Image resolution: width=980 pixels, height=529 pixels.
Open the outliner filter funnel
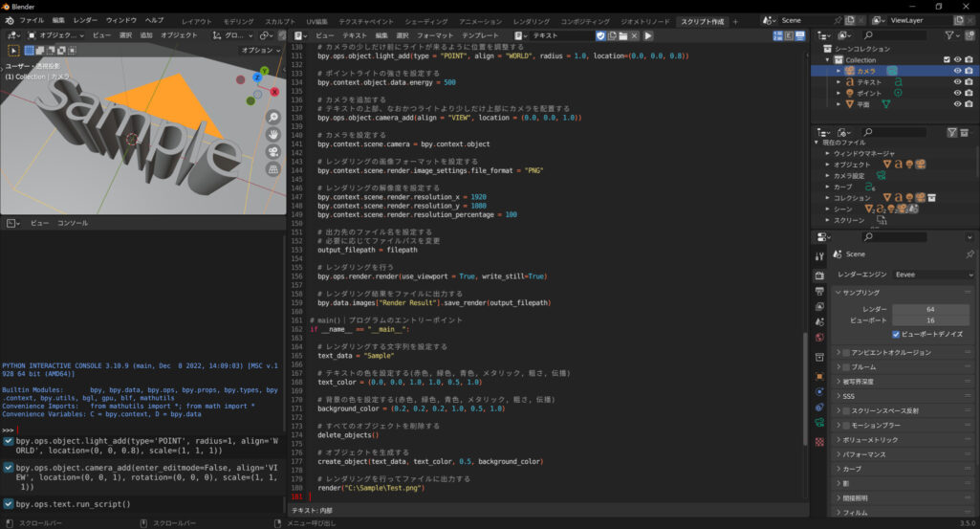click(x=950, y=35)
